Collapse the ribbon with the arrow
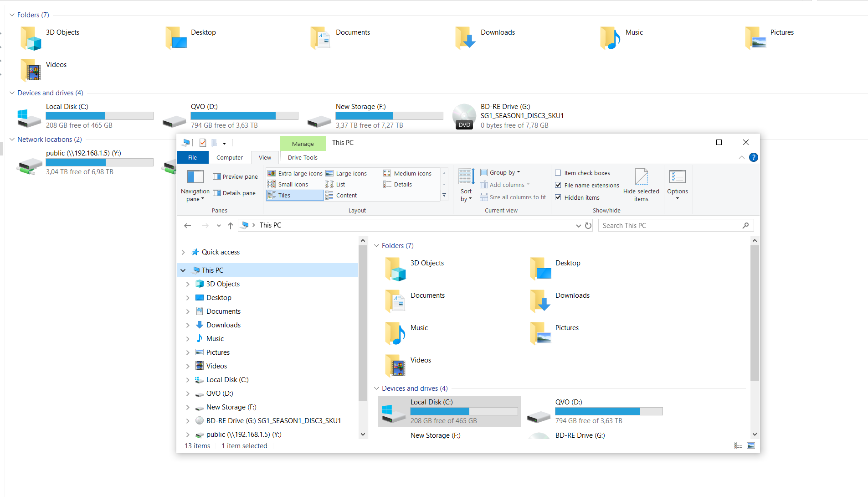 tap(742, 157)
